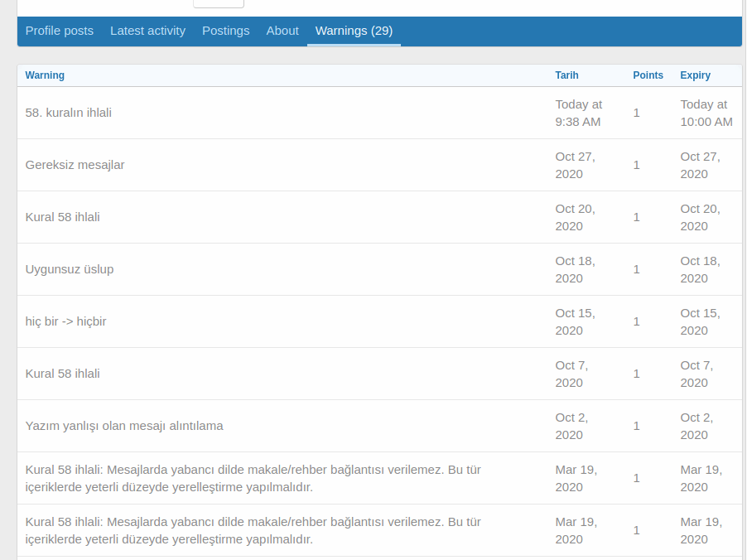The image size is (747, 560).
Task: Click the Tarih cell of Uygunsuz üslup row
Action: point(575,270)
